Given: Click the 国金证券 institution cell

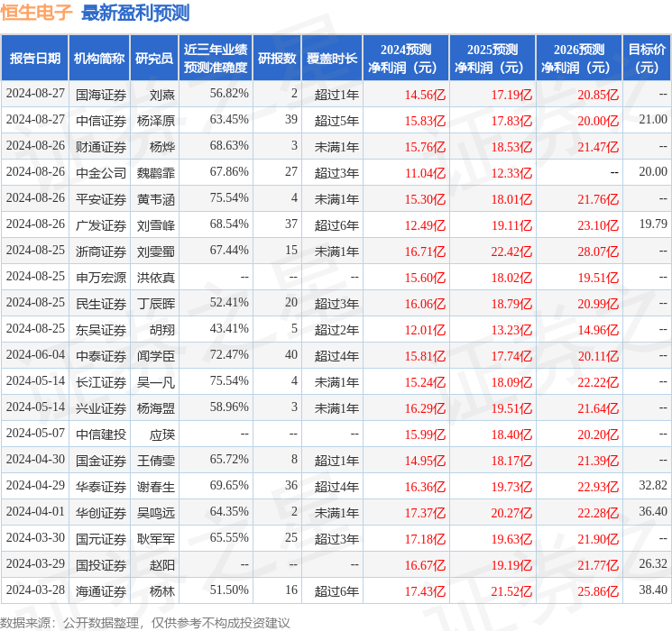Looking at the screenshot, I should [101, 461].
